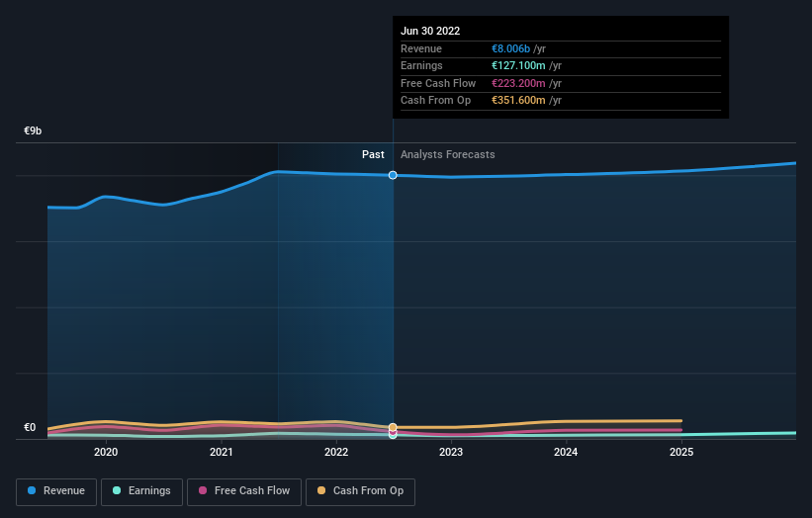Image resolution: width=812 pixels, height=518 pixels.
Task: Click the Cash From Op label in tooltip
Action: 435,101
